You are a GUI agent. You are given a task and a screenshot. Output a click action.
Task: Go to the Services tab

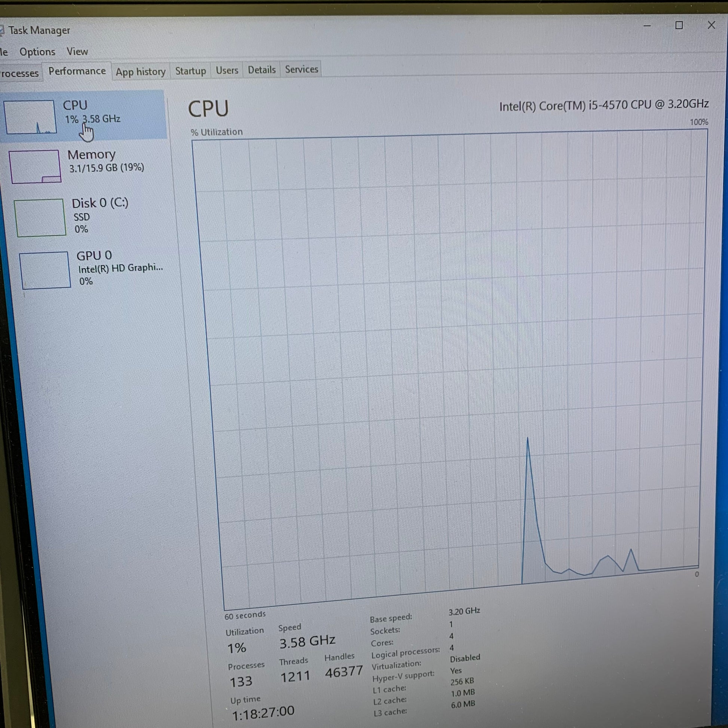tap(302, 69)
